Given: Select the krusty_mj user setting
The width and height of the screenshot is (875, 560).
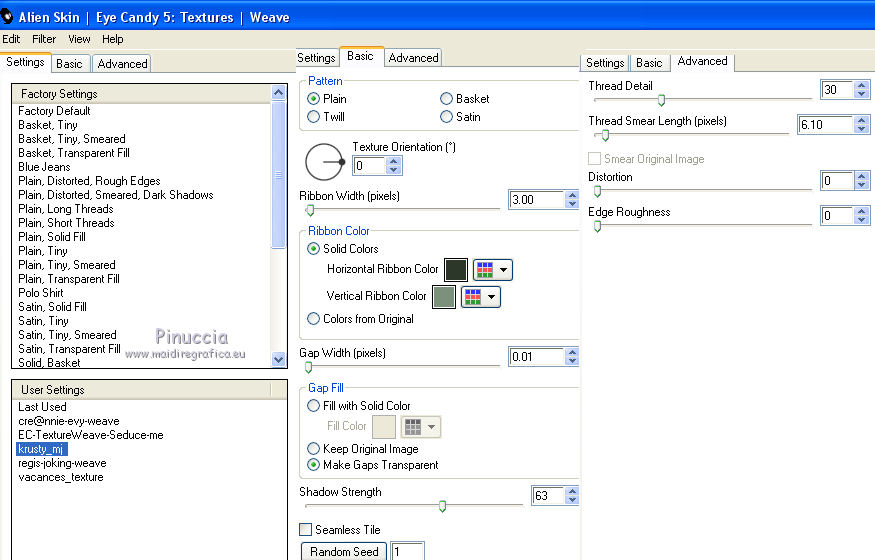Looking at the screenshot, I should click(42, 449).
